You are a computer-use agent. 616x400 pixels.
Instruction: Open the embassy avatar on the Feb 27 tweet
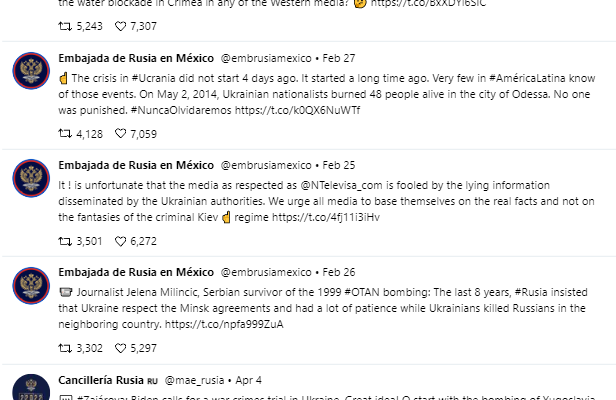point(31,71)
